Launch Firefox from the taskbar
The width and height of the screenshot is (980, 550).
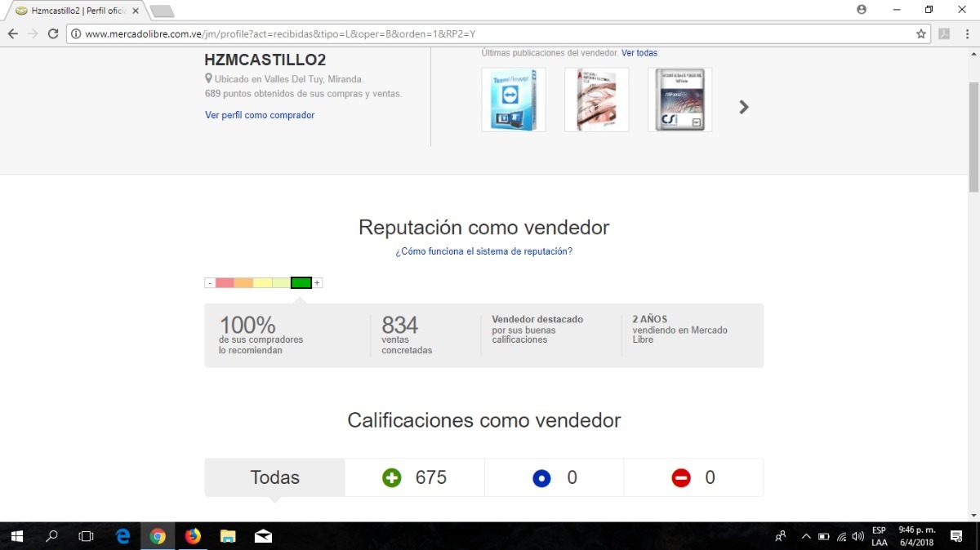click(x=193, y=536)
